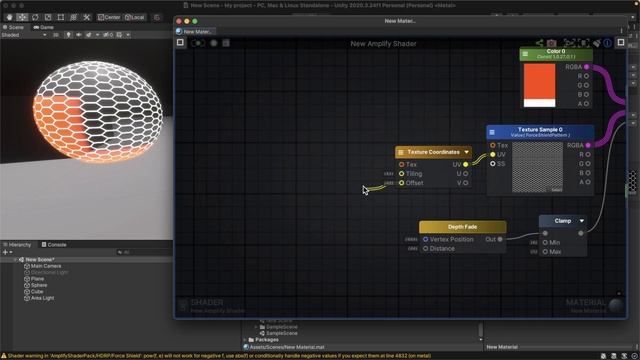The height and width of the screenshot is (360, 640).
Task: Switch to the Hierarchy tab
Action: pyautogui.click(x=17, y=244)
